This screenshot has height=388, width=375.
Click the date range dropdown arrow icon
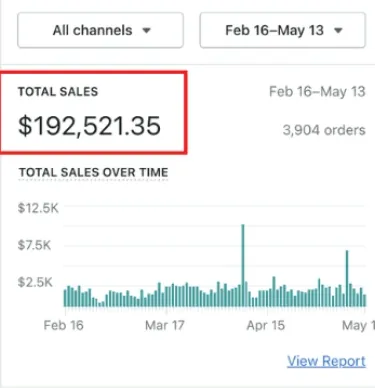[338, 31]
